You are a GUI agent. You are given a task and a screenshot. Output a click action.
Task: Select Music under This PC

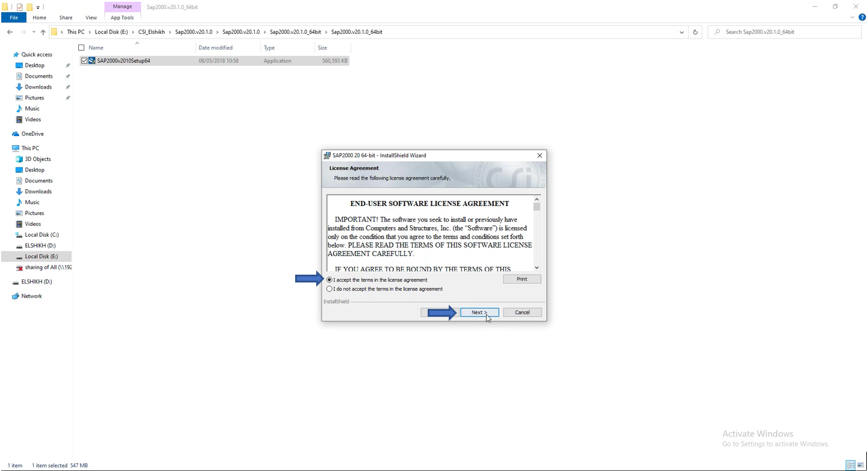[32, 202]
